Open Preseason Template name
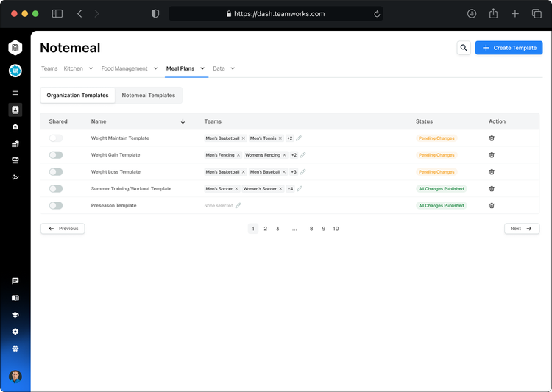This screenshot has width=552, height=392. (x=113, y=206)
